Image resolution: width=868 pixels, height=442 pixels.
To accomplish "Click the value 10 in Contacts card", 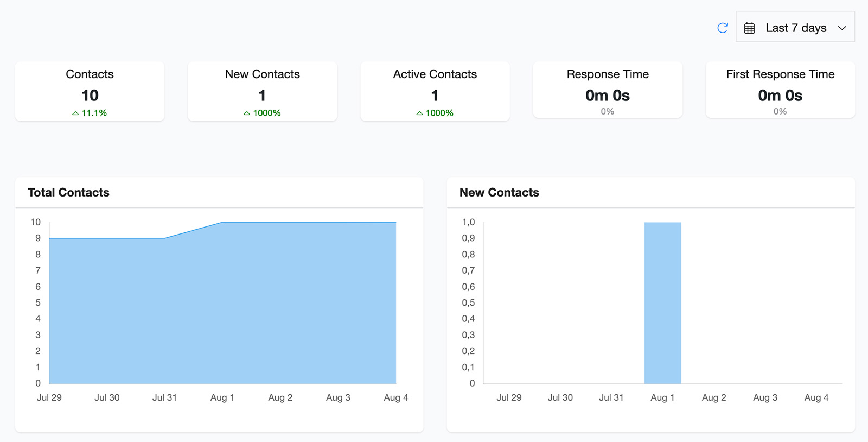I will [x=90, y=96].
